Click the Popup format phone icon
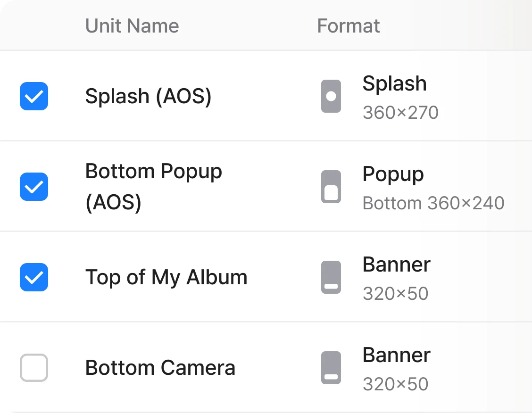 [x=331, y=187]
